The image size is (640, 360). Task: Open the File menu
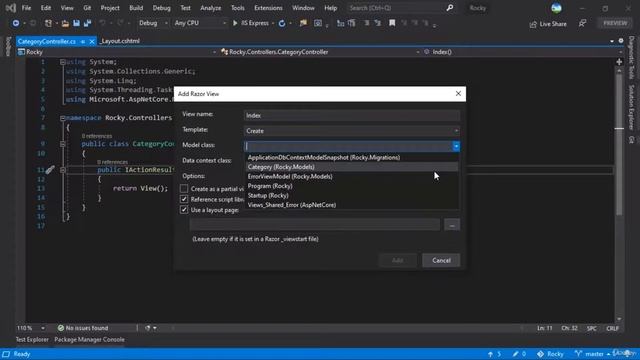(26, 8)
